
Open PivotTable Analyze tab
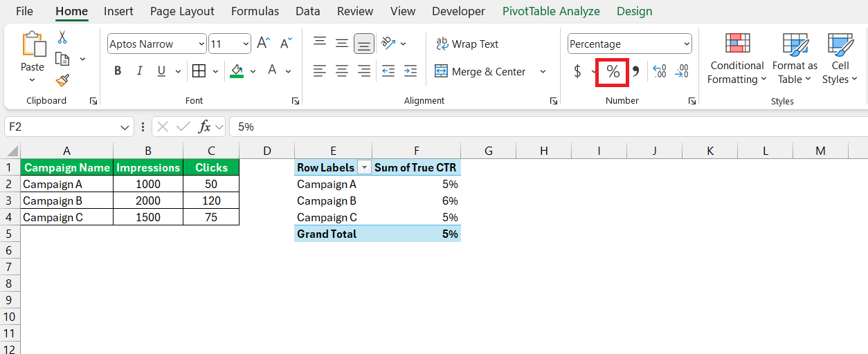coord(551,11)
